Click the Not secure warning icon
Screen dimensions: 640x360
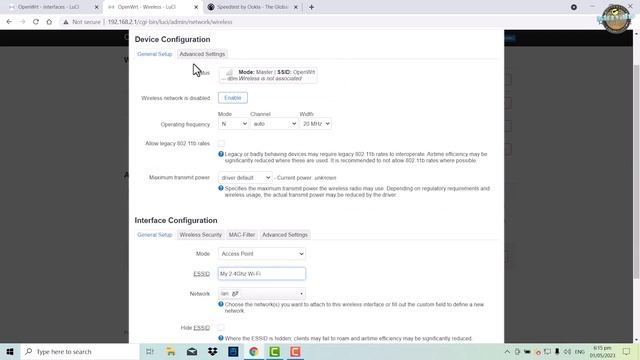click(x=66, y=22)
